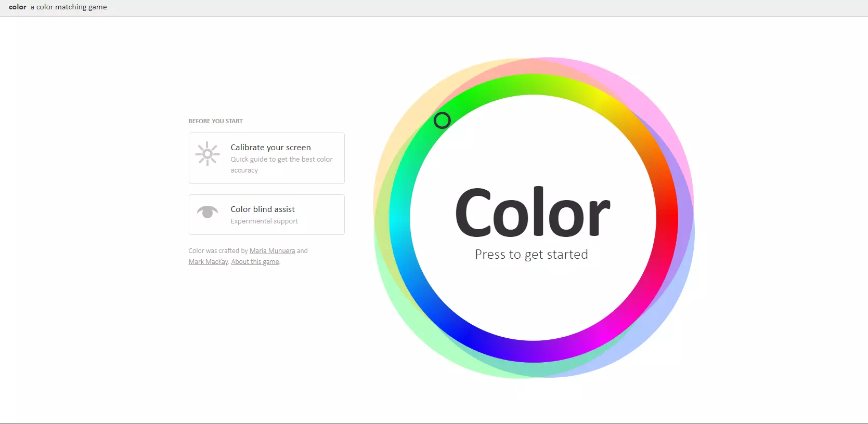868x424 pixels.
Task: Pick the red area of the color ring
Action: pyautogui.click(x=667, y=217)
